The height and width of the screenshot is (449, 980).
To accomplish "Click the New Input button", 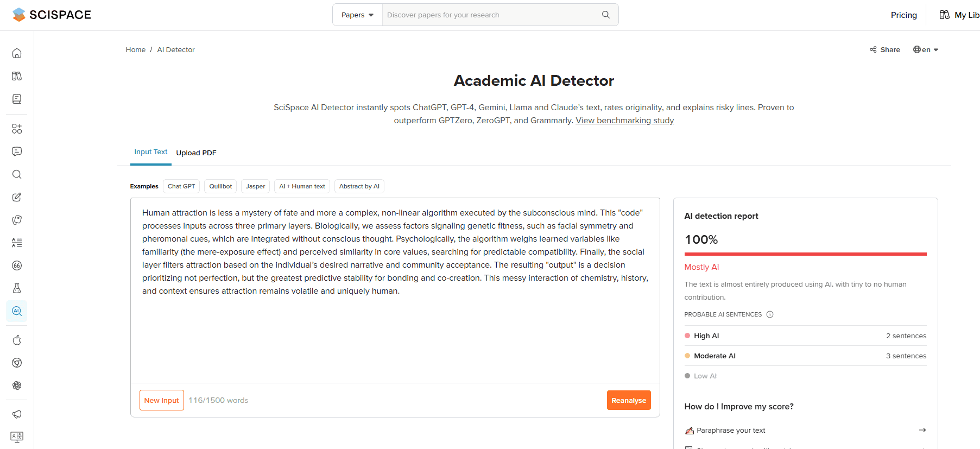I will [161, 400].
